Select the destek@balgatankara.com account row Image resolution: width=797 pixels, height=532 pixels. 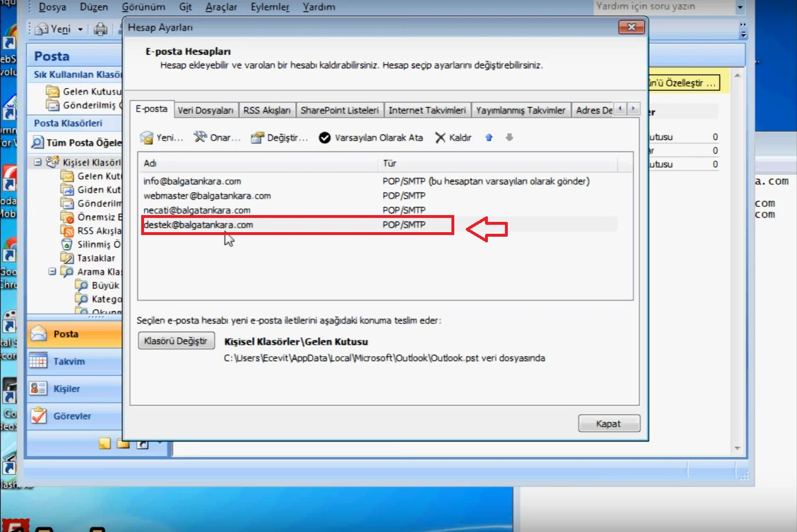click(198, 225)
